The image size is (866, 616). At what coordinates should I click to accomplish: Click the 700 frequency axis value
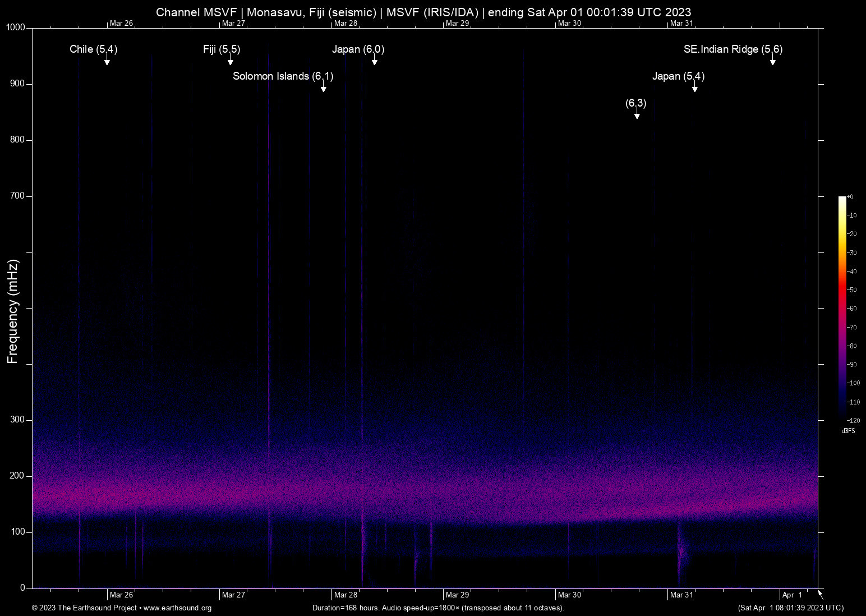pyautogui.click(x=18, y=196)
